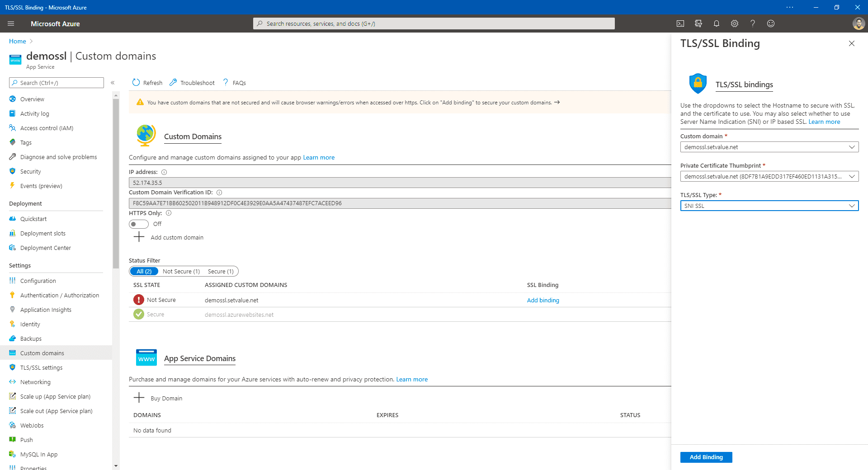Select the Not Secure (1) filter
The image size is (868, 470).
pos(181,271)
